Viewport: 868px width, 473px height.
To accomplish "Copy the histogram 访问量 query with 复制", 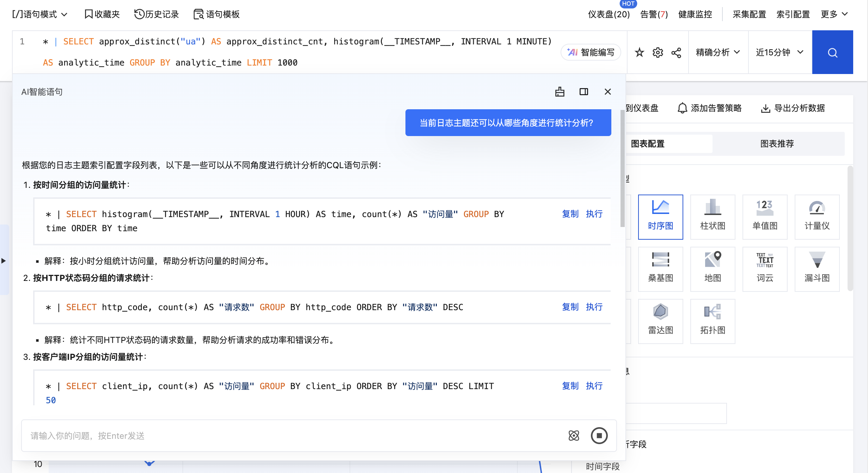I will pyautogui.click(x=570, y=214).
